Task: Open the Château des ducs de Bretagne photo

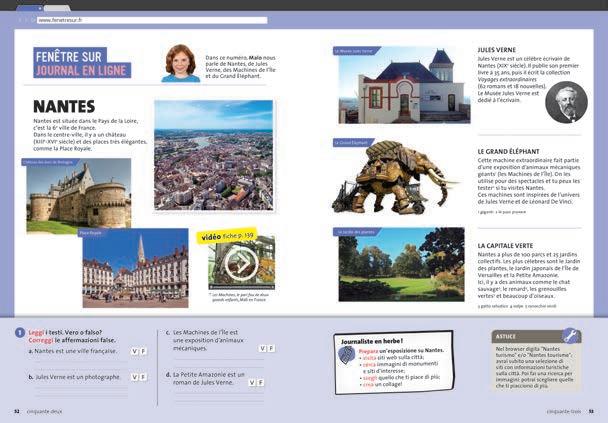Action: (79, 196)
